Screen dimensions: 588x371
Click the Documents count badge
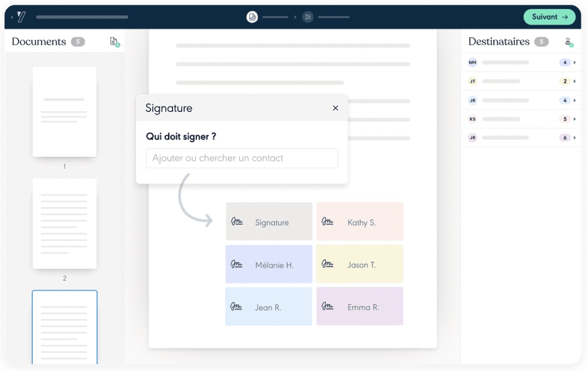pyautogui.click(x=78, y=42)
